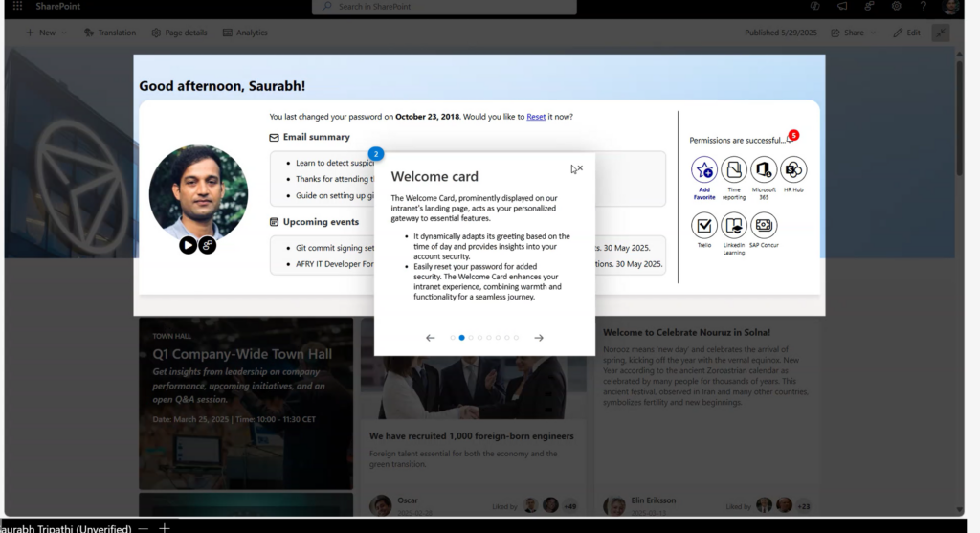Open the notification bell with badge 5
Image resolution: width=980 pixels, height=533 pixels.
coord(791,137)
